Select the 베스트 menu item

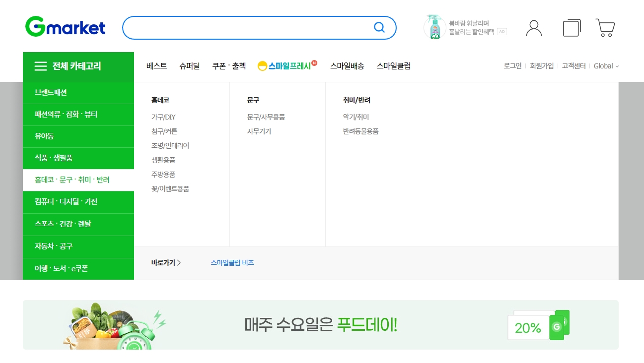[156, 65]
